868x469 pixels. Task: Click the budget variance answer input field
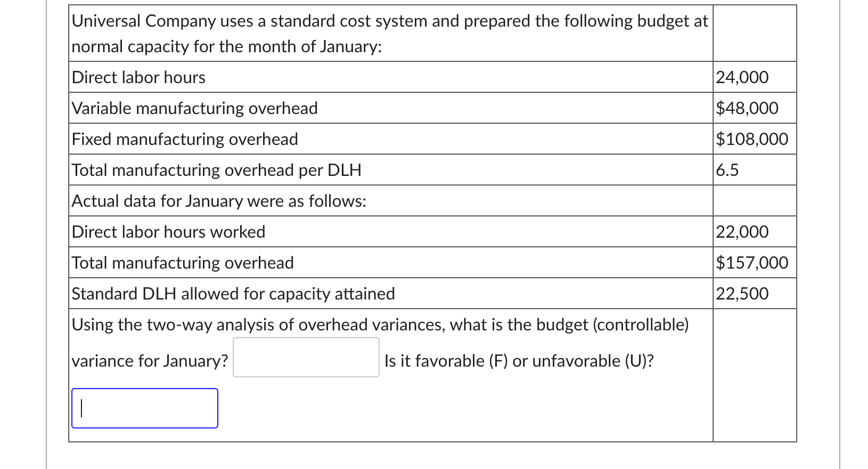click(306, 356)
